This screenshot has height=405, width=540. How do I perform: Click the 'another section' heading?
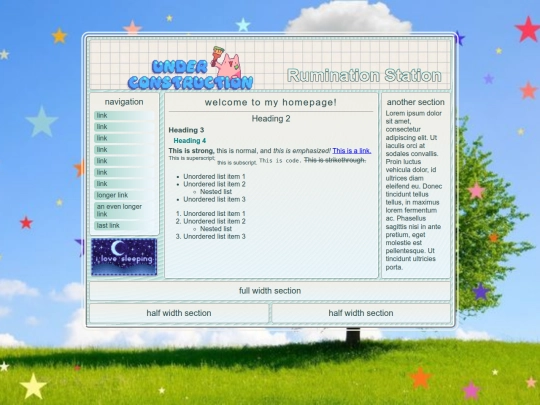pos(416,102)
